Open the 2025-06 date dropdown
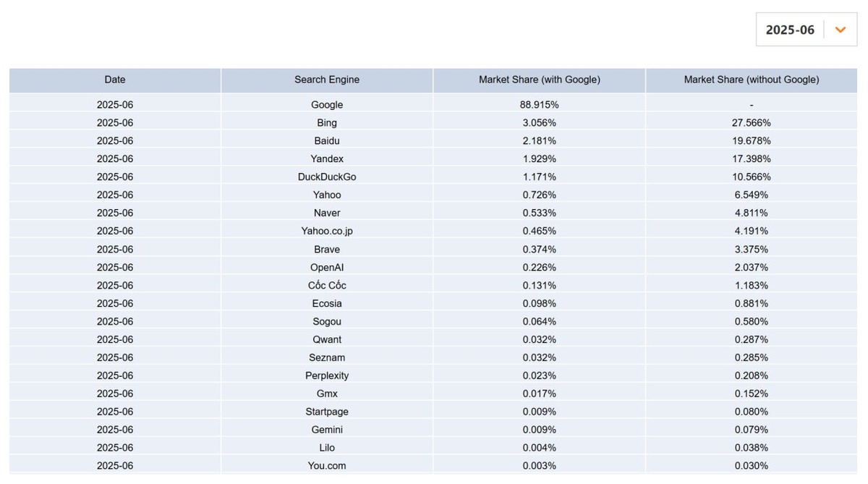Image resolution: width=868 pixels, height=484 pixels. coord(790,30)
